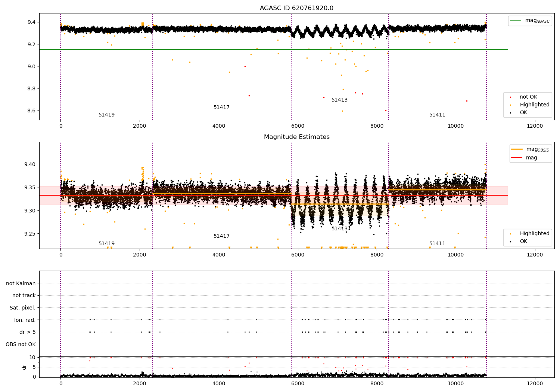This screenshot has height=392, width=560.
Task: Click the 9.4 y-tick label on top plot
Action: tap(31, 22)
